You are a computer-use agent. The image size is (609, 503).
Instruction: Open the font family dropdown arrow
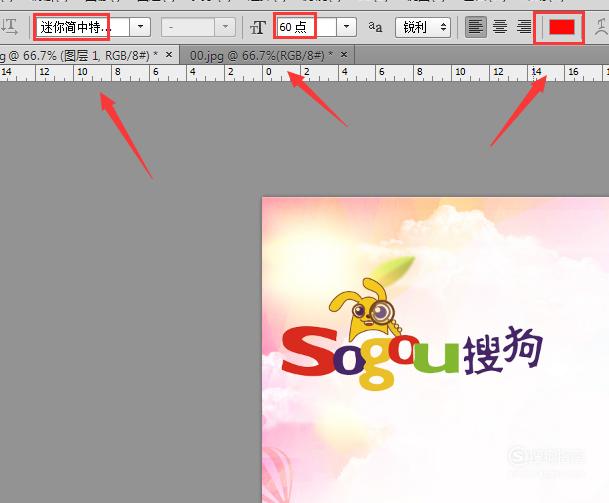140,27
